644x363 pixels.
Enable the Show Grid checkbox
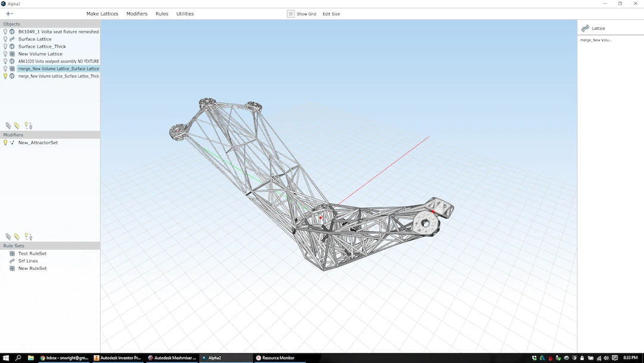(291, 14)
